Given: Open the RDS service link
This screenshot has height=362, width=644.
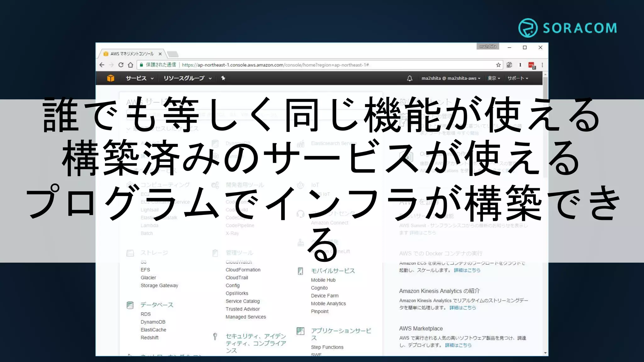Looking at the screenshot, I should pos(146,314).
